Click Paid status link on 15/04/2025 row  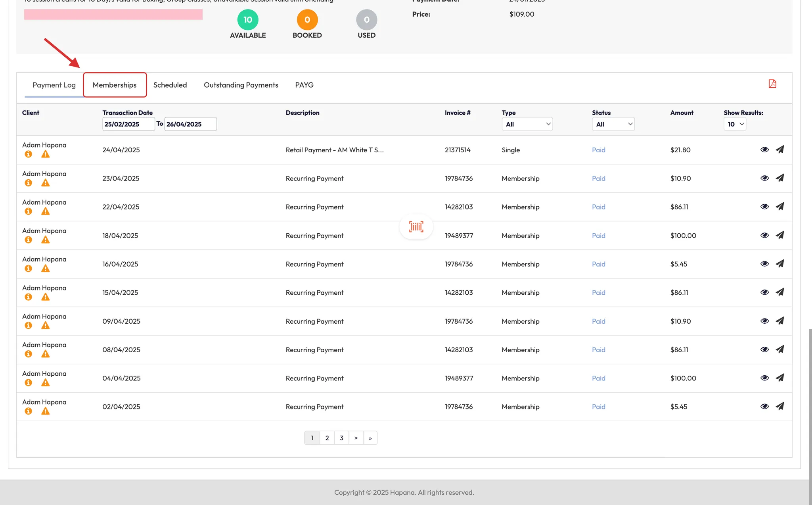click(x=598, y=292)
